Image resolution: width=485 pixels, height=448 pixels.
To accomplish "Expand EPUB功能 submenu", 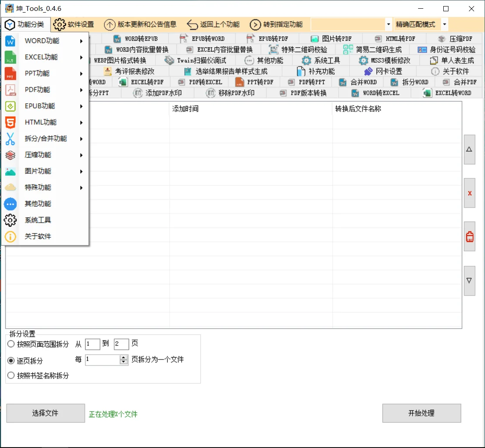I will [x=45, y=106].
